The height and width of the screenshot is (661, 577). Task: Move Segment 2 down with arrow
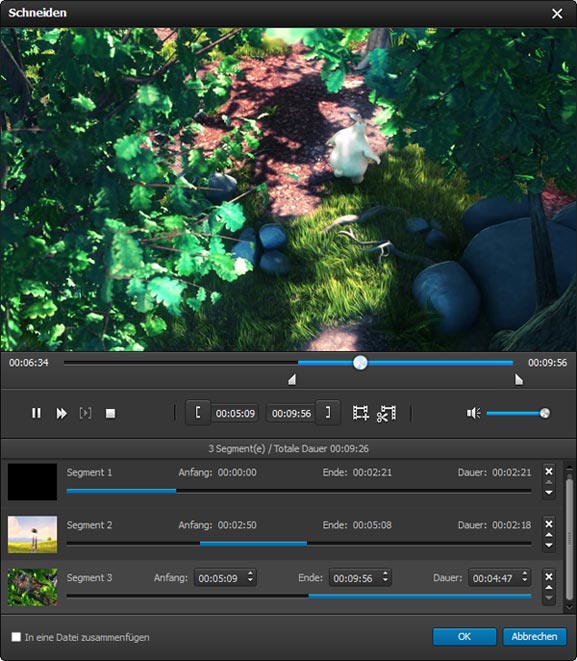pyautogui.click(x=549, y=545)
